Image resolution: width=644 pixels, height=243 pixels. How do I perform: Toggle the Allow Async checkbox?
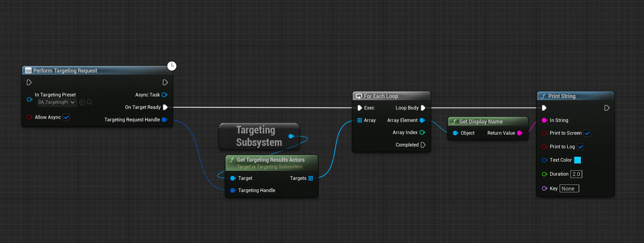67,117
